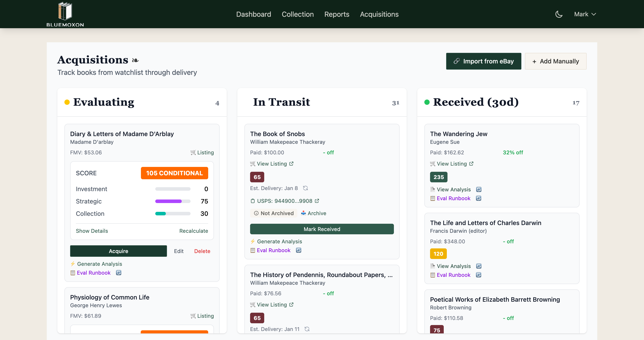The height and width of the screenshot is (340, 644).
Task: Click the cart icon beside Listing on Physiology of Common Life
Action: tap(193, 316)
